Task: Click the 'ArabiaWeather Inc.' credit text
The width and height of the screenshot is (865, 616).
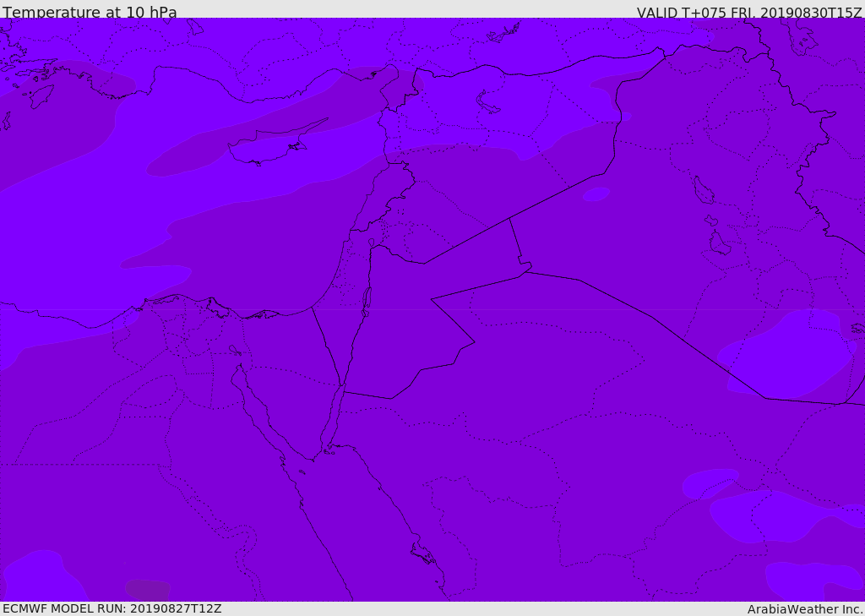Action: [x=805, y=609]
